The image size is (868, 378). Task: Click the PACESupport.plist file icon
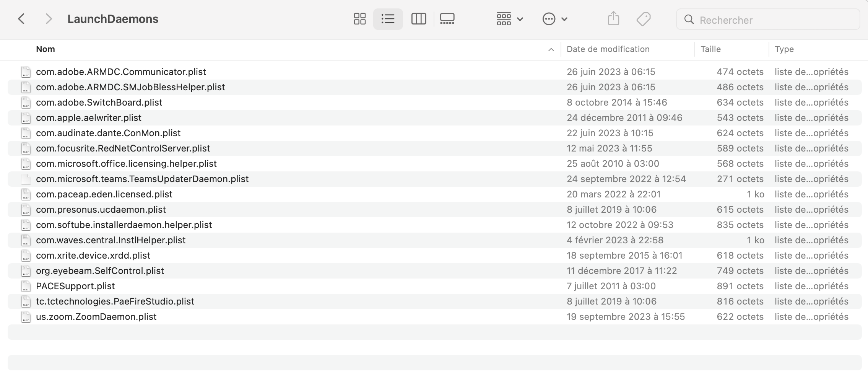click(x=26, y=286)
